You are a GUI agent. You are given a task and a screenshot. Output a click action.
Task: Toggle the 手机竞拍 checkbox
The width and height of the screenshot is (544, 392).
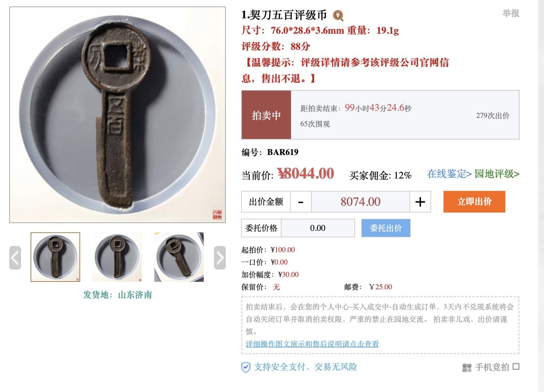pyautogui.click(x=516, y=367)
